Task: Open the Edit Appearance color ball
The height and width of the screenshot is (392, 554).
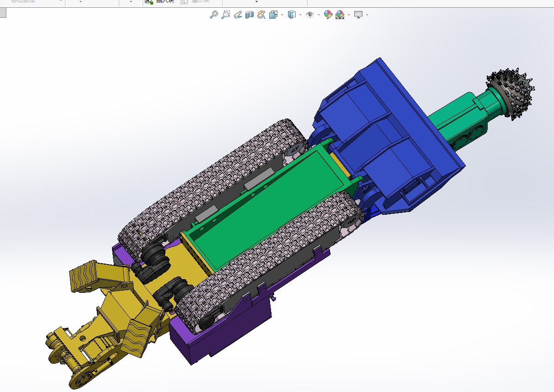Action: click(328, 15)
